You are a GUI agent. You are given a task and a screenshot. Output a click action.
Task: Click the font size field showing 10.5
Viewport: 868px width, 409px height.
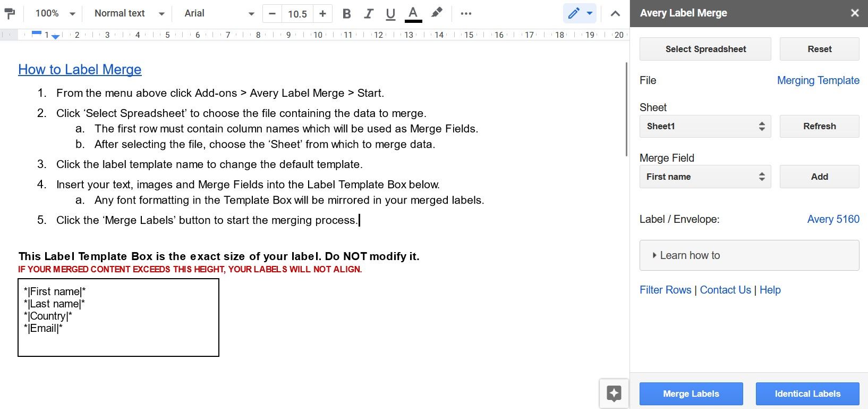(x=297, y=14)
